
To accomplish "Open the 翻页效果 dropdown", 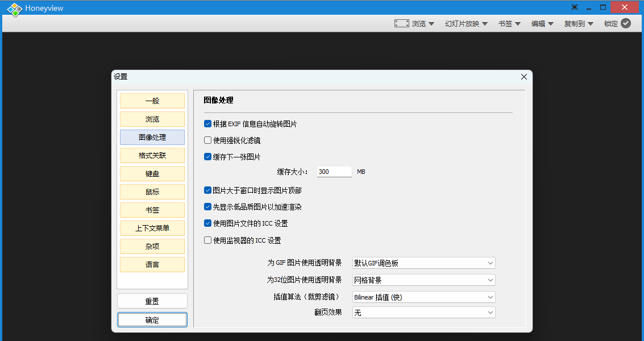I will [x=423, y=312].
